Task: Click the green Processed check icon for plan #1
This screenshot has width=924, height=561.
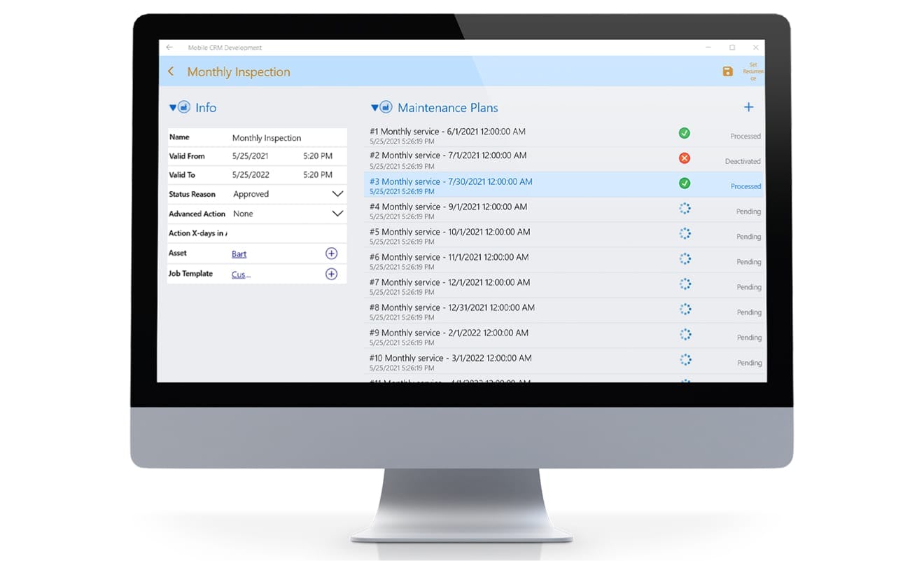Action: (684, 133)
